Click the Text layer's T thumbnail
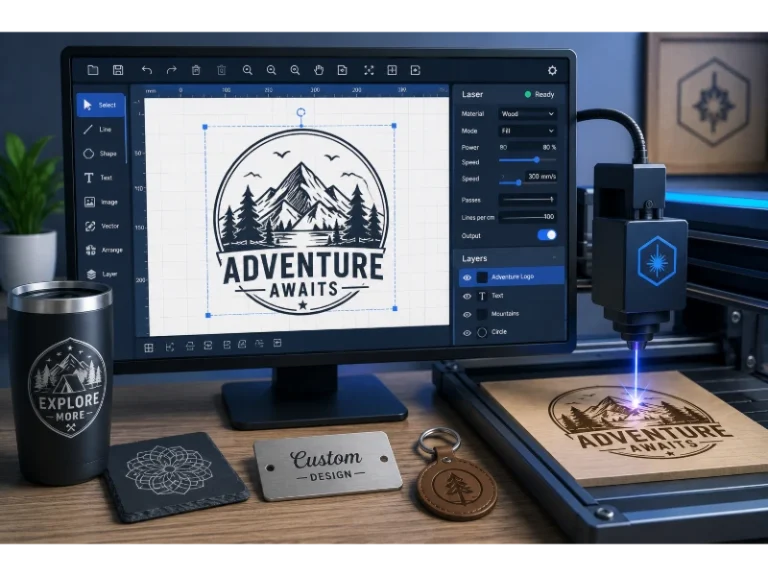This screenshot has width=768, height=576. click(x=482, y=296)
